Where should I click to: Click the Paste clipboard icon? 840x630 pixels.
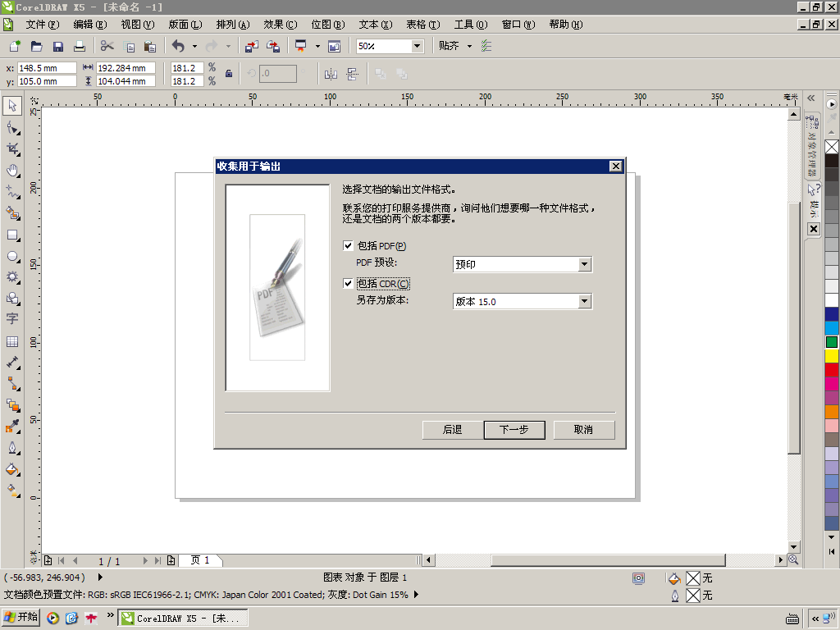coord(151,47)
